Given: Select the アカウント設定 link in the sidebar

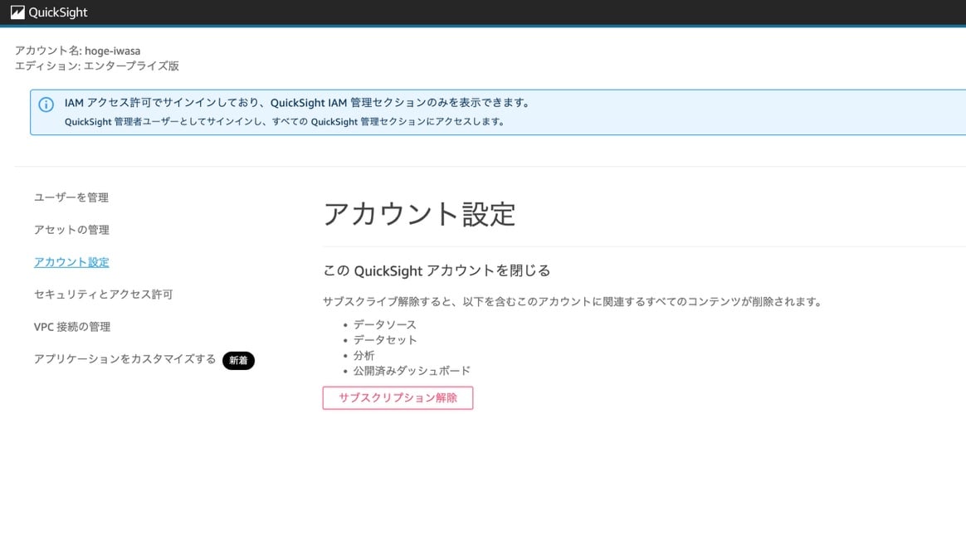Looking at the screenshot, I should point(71,262).
